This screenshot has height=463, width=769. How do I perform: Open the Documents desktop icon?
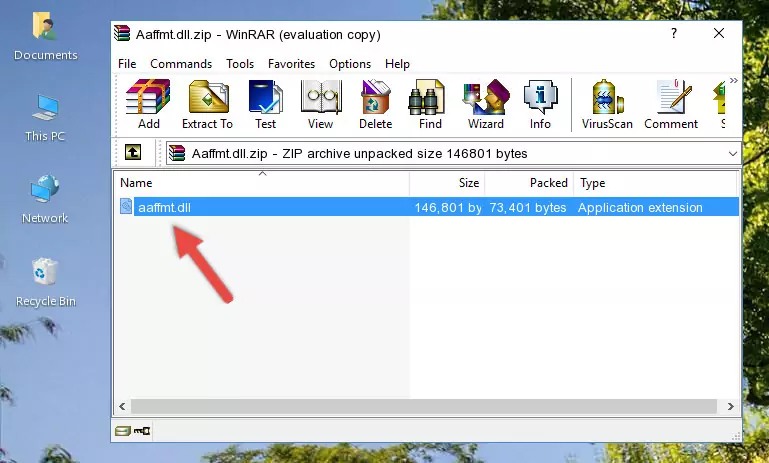coord(45,37)
